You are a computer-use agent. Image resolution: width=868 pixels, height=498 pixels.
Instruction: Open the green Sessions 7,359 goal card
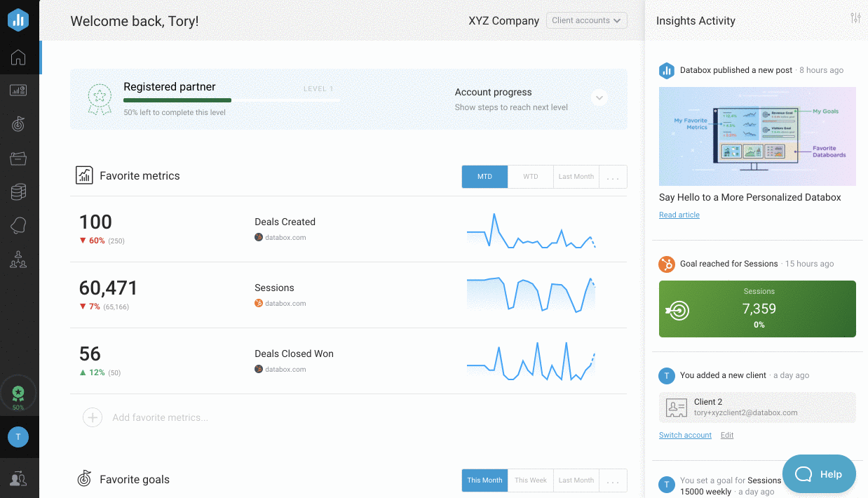tap(757, 309)
